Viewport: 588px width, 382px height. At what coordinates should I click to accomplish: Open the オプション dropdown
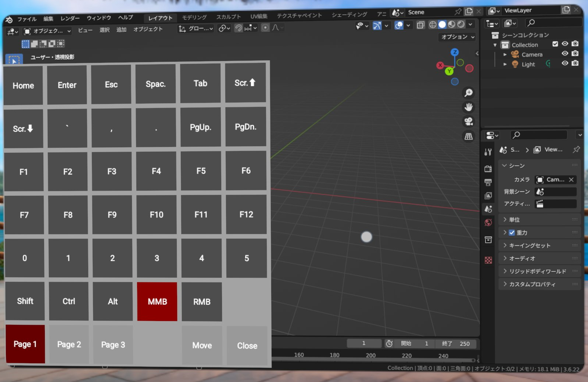[x=458, y=37]
